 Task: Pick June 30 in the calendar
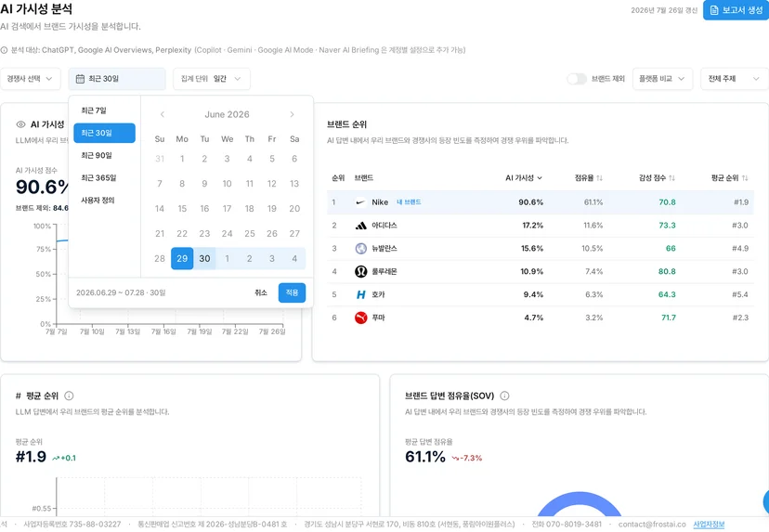(x=204, y=258)
